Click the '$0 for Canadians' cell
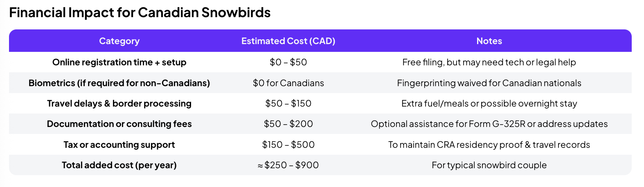Viewport: 644px width, 187px height. tap(288, 83)
